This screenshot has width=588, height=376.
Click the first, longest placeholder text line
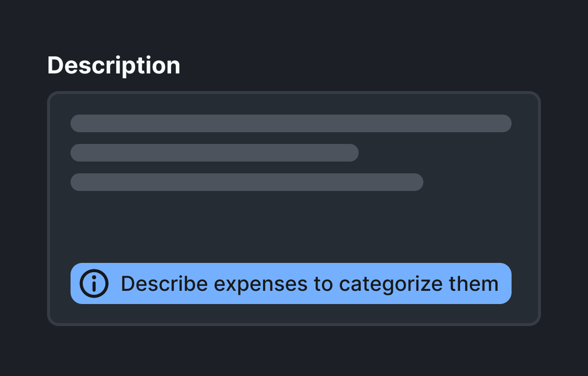pyautogui.click(x=291, y=123)
